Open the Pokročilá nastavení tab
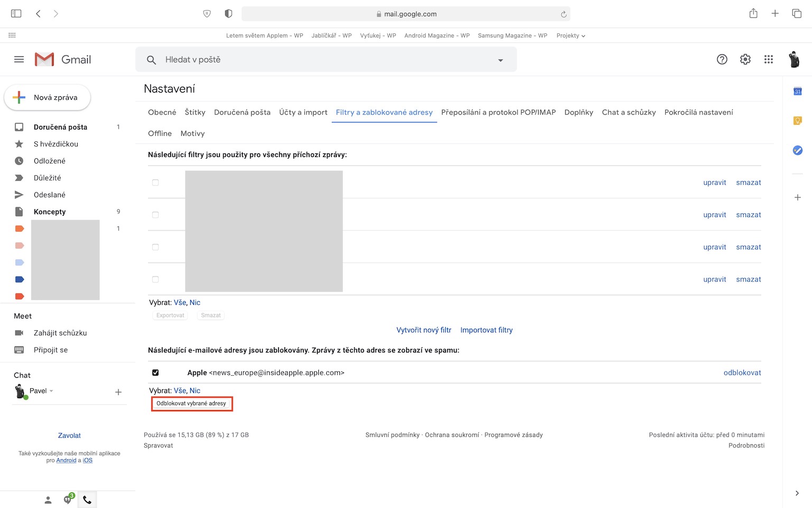Screen dimensions: 812x508 coord(698,112)
